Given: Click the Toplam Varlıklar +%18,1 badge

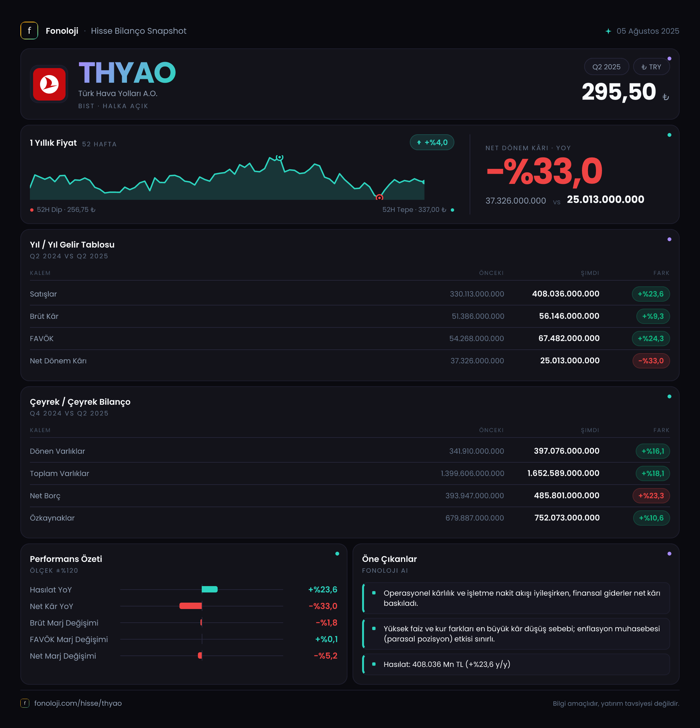Looking at the screenshot, I should [653, 473].
